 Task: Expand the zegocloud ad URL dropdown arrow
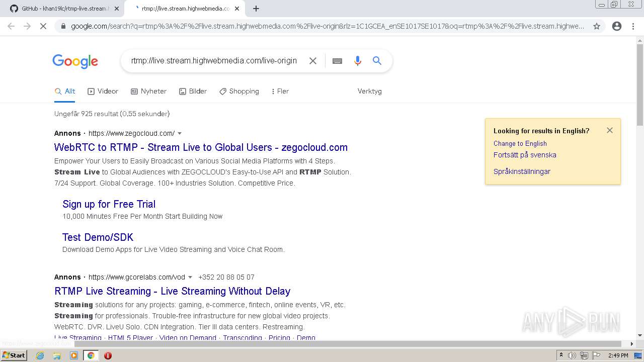point(180,134)
